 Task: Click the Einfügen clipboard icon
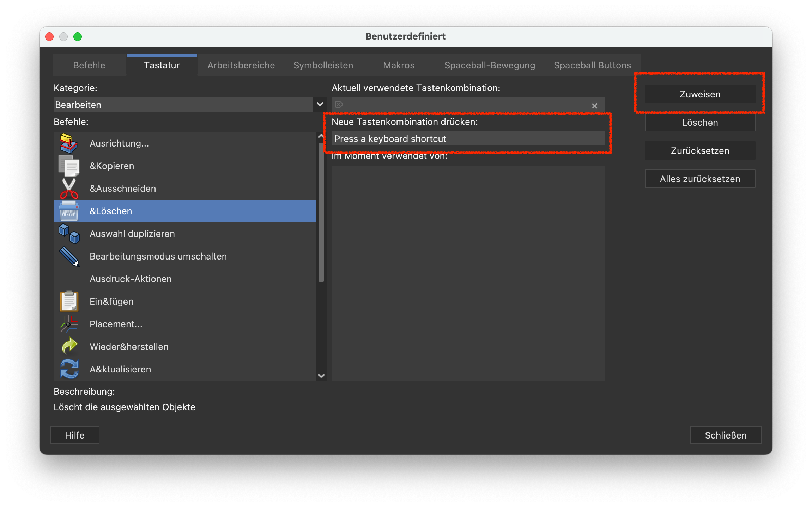(x=69, y=302)
